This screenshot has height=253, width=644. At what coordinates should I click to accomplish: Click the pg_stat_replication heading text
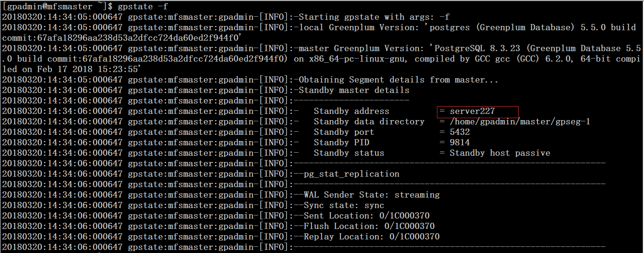[351, 174]
